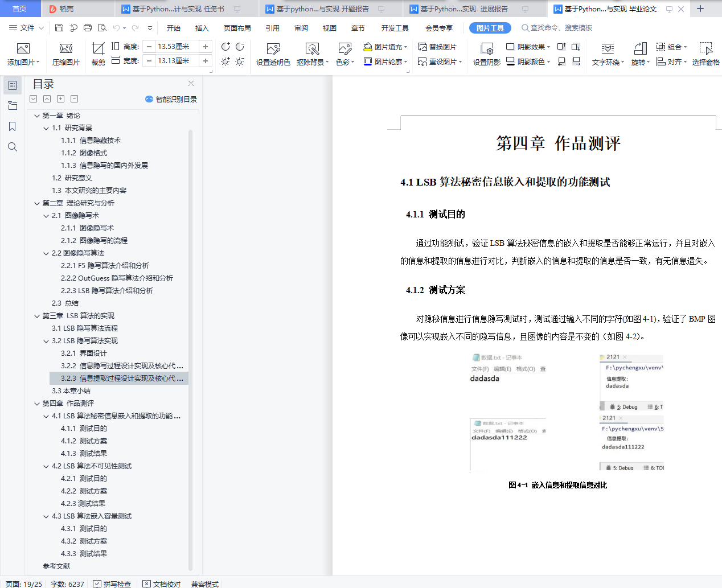The image size is (722, 588).
Task: Nudge shadow right icon
Action: pos(576,61)
